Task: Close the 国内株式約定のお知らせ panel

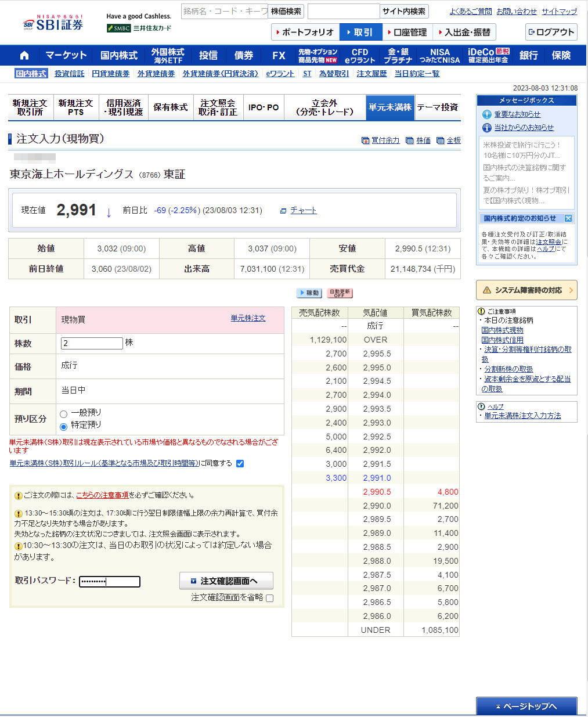Action: (x=568, y=218)
